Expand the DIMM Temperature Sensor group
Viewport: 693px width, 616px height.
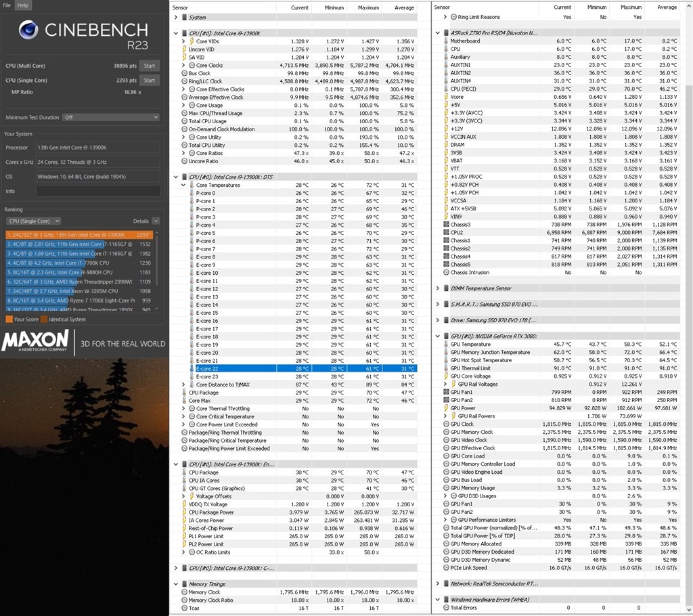(438, 288)
